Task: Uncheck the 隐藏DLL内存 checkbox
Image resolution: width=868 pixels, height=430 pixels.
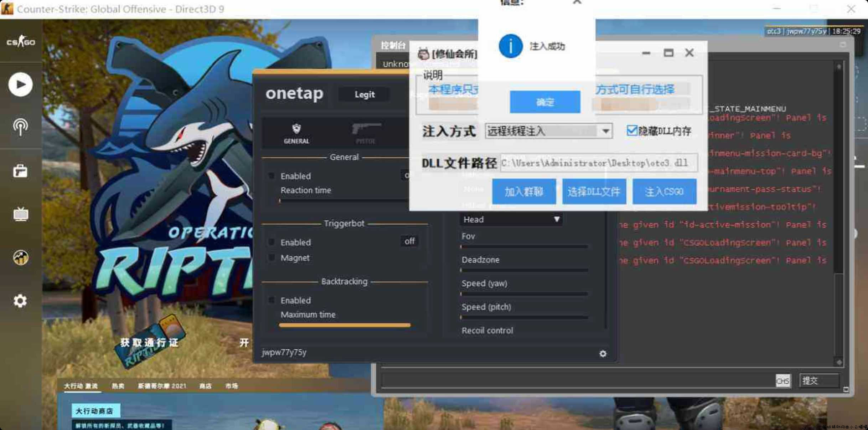Action: point(632,130)
